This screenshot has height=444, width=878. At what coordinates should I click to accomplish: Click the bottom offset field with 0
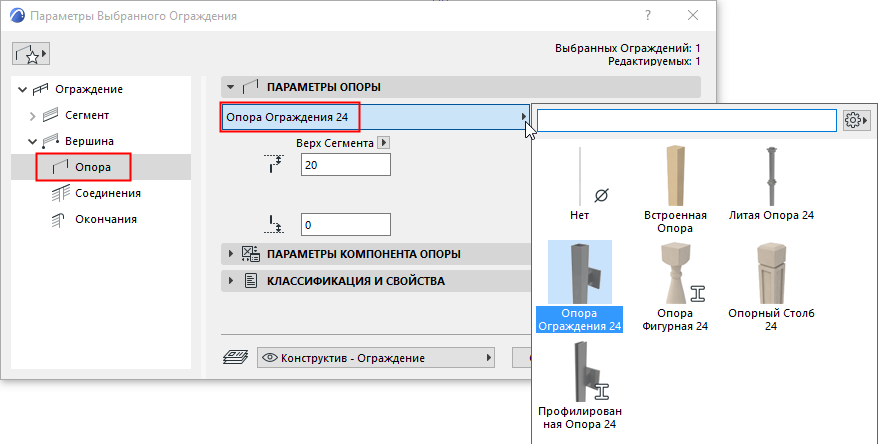(x=345, y=225)
